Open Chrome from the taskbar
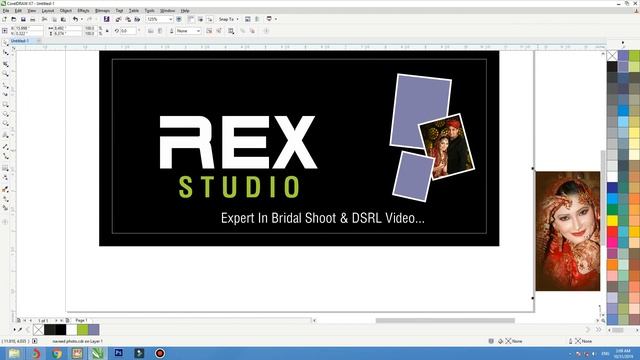Screen dimensions: 640x360 click(x=57, y=353)
